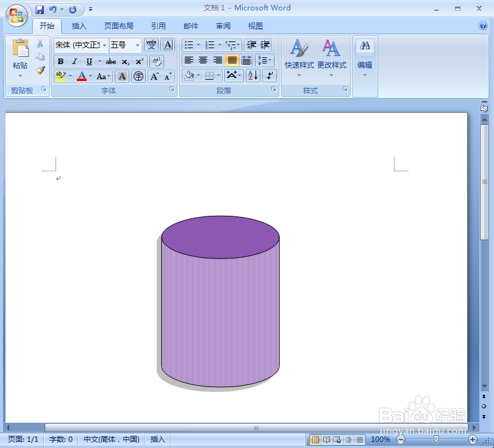Viewport: 494px width, 448px height.
Task: Expand the numbering list dropdown arrow
Action: click(220, 45)
